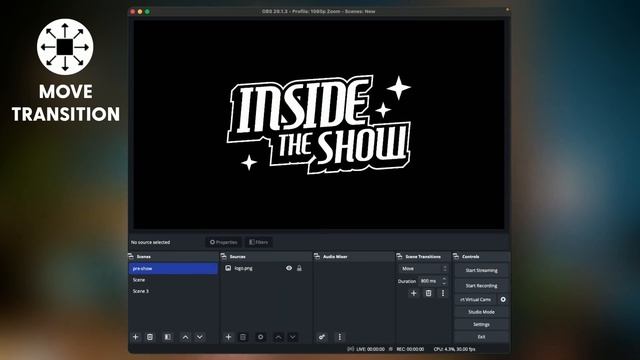Click Inside The Show logo in preview
The width and height of the screenshot is (640, 360).
point(319,124)
